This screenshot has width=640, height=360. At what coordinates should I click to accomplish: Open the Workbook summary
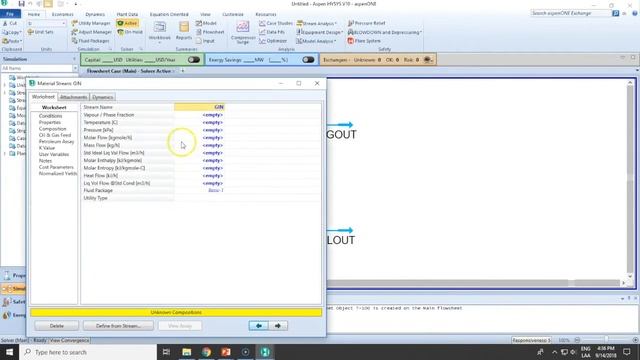pyautogui.click(x=160, y=31)
